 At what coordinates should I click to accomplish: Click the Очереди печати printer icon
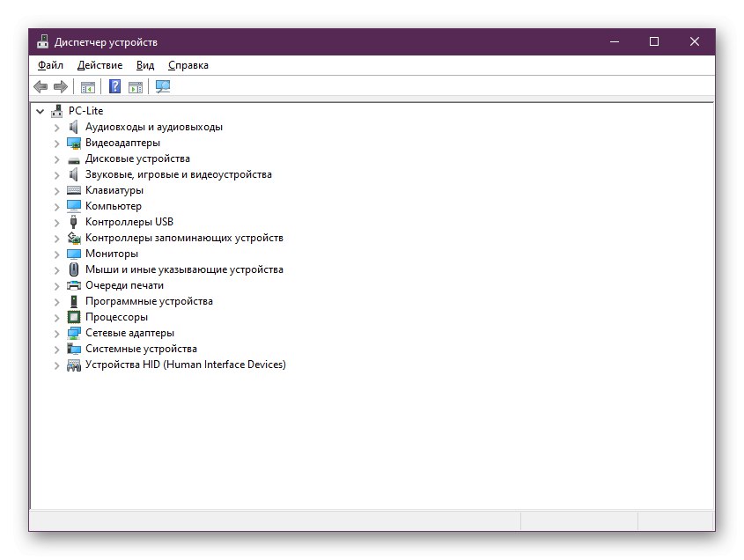(x=74, y=285)
